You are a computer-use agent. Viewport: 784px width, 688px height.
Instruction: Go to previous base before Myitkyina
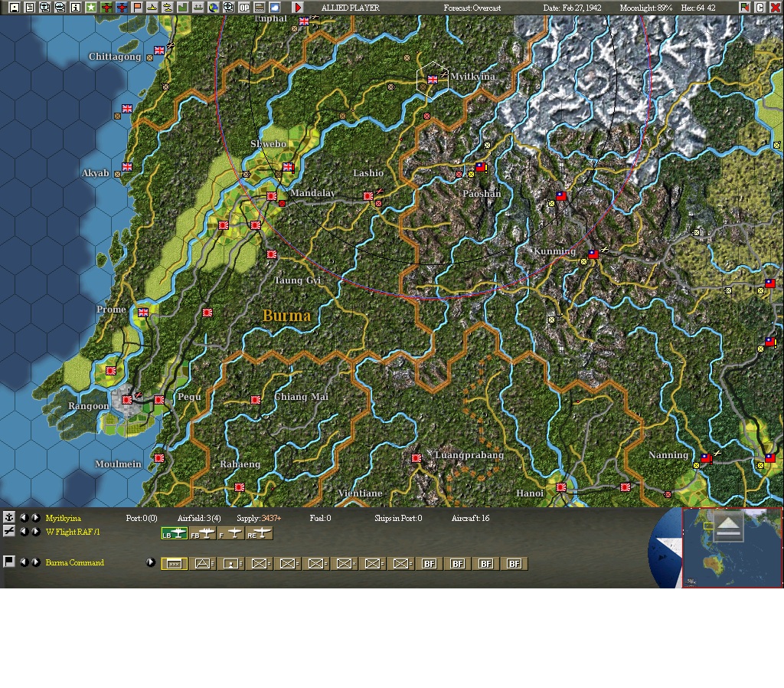point(24,517)
